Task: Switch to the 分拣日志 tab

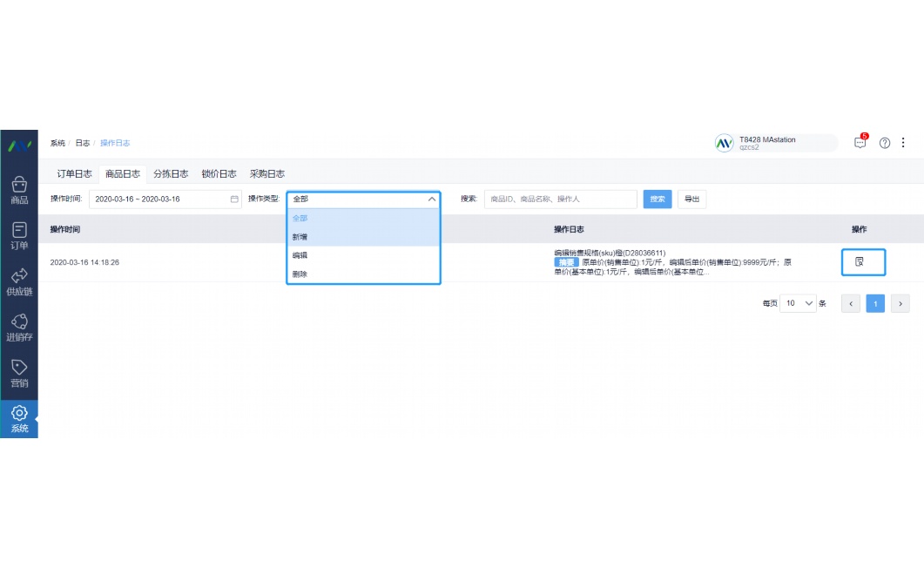Action: pyautogui.click(x=171, y=174)
